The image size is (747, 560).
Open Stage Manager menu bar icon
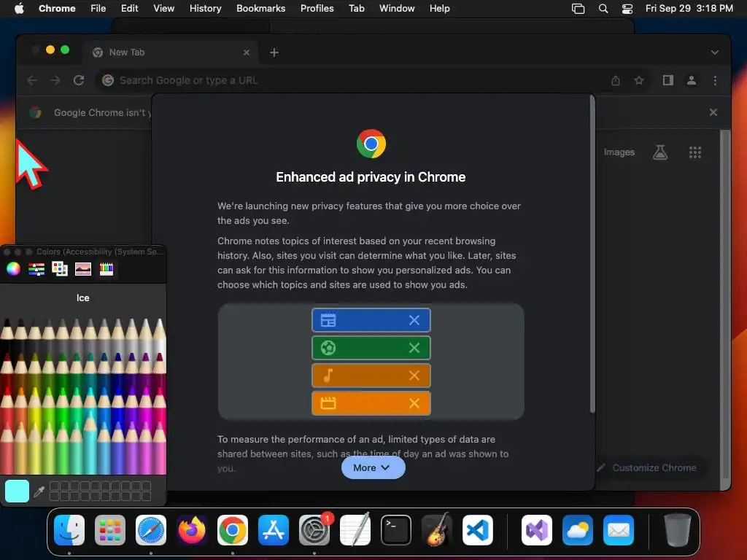click(578, 9)
